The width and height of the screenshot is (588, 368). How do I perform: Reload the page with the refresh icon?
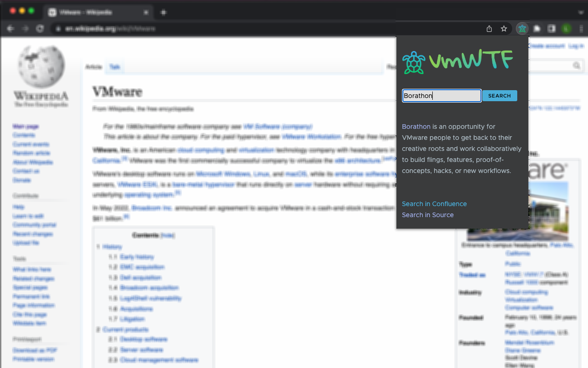pyautogui.click(x=40, y=29)
